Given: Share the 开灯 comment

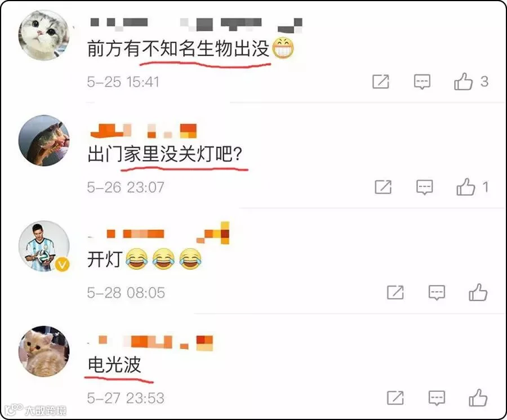Looking at the screenshot, I should [395, 292].
